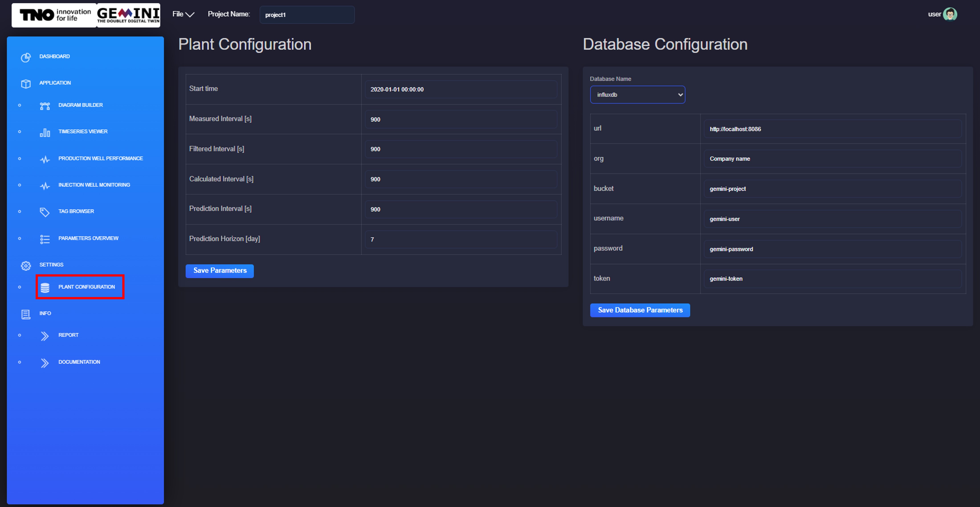The height and width of the screenshot is (507, 980).
Task: Click the token field containing gemini-token
Action: 832,279
